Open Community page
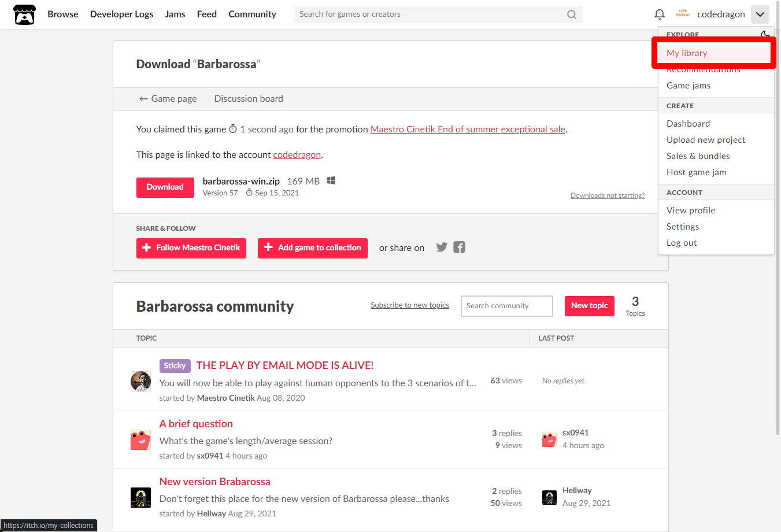Viewport: 781px width, 532px height. [252, 14]
